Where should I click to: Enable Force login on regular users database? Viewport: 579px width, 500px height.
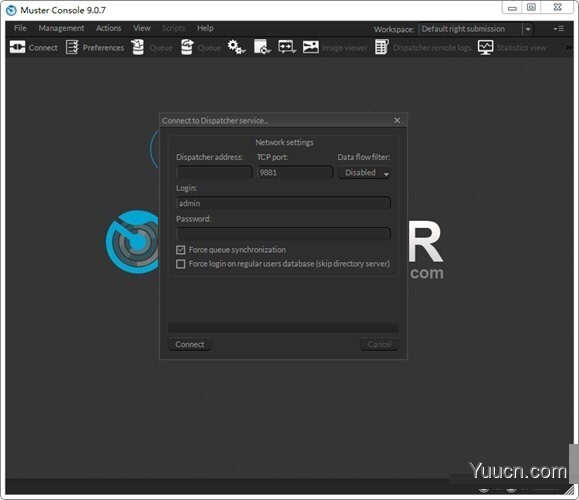[x=181, y=264]
